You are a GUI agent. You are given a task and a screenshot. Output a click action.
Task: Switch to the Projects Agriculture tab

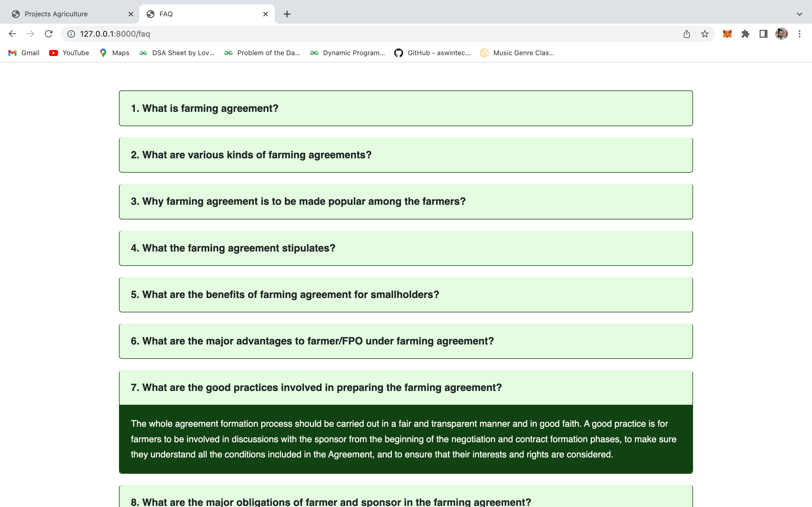56,14
